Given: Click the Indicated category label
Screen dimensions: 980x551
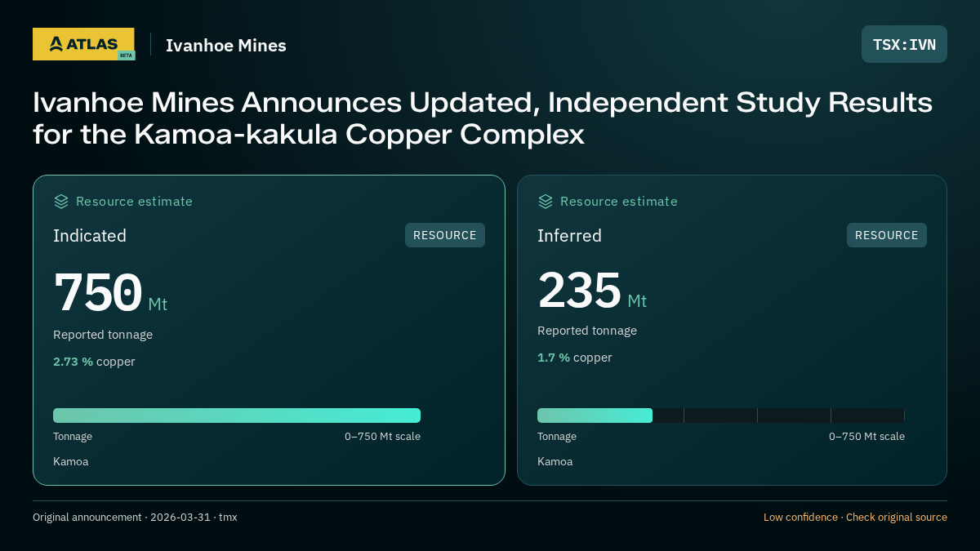Looking at the screenshot, I should coord(90,236).
